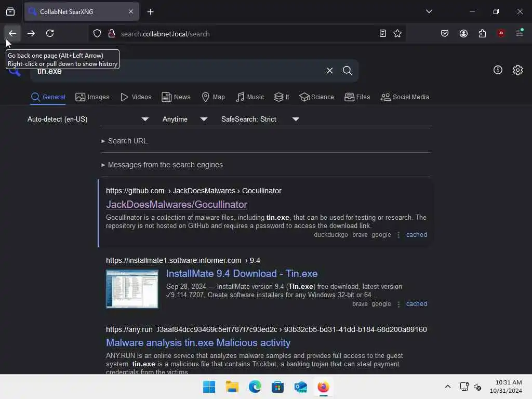
Task: Click the taskbar clock showing 10:31 AM
Action: tap(505, 387)
